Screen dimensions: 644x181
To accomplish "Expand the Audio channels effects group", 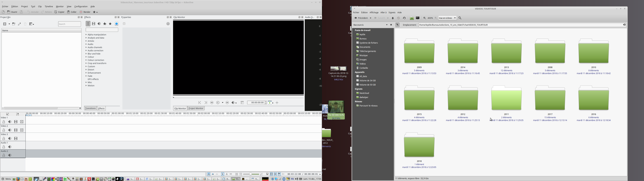I will coord(95,47).
